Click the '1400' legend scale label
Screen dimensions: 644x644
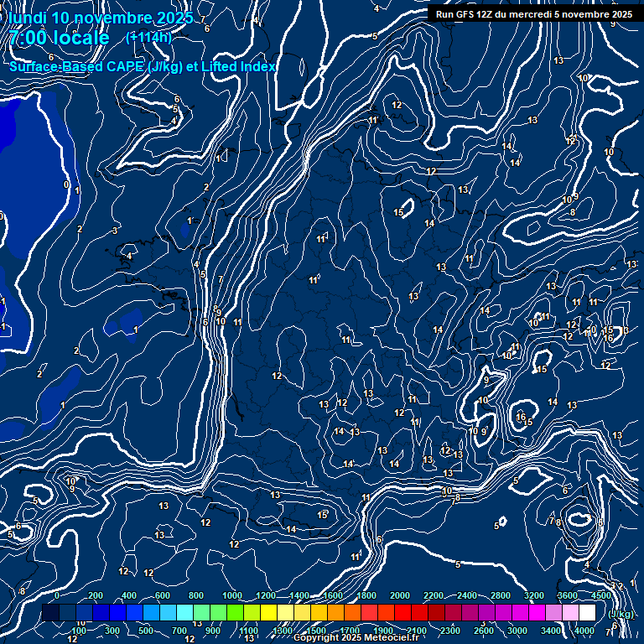299,595
